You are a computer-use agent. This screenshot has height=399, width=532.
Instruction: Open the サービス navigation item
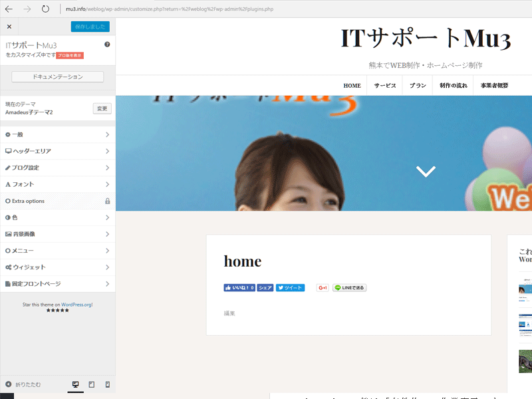click(x=385, y=86)
